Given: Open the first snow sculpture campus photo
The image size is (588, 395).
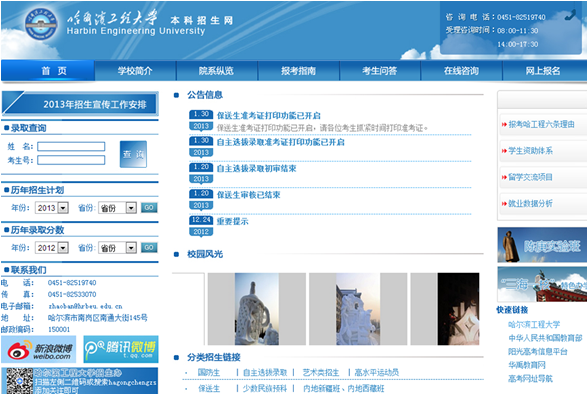Looking at the screenshot, I should pos(257,309).
